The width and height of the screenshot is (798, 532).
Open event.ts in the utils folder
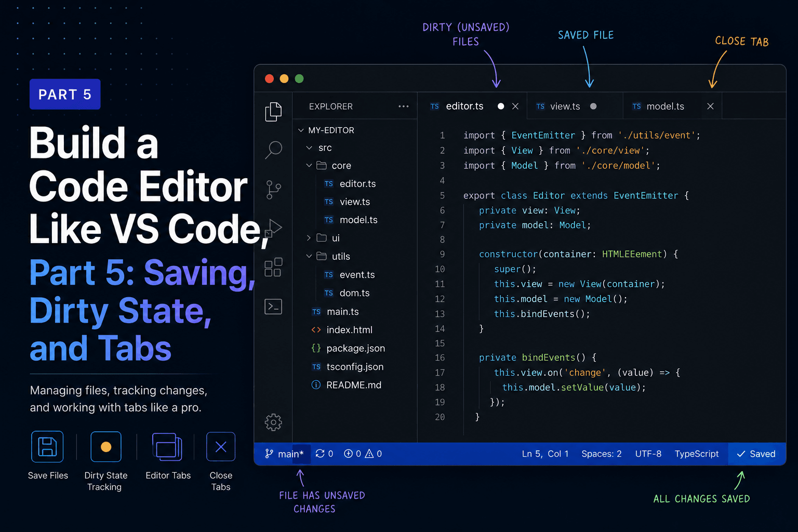[x=357, y=275]
